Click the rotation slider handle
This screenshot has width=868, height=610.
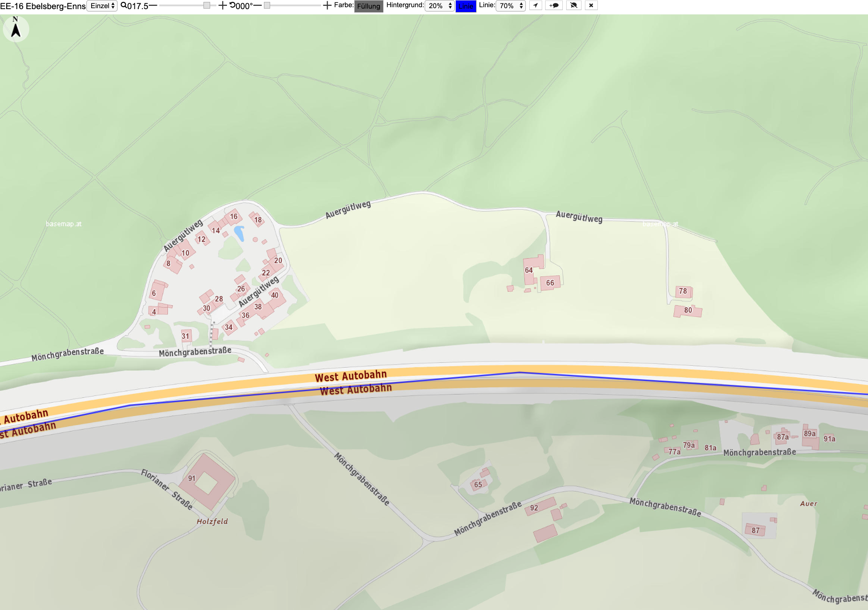coord(267,5)
